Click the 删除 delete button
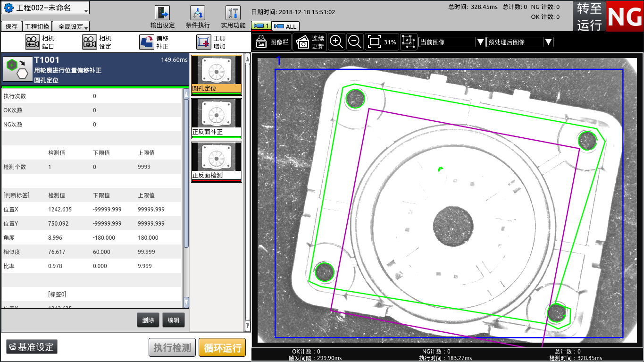Screen dimensions: 644x362 point(148,320)
